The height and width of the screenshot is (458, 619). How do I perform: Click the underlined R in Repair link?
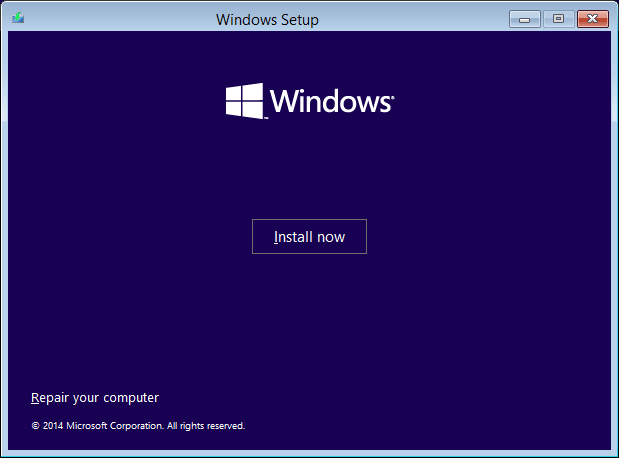click(x=36, y=398)
